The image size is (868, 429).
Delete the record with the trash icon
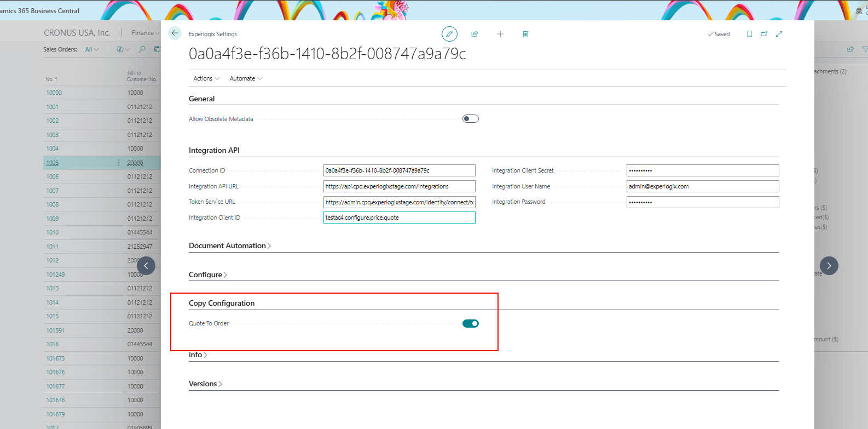point(525,34)
